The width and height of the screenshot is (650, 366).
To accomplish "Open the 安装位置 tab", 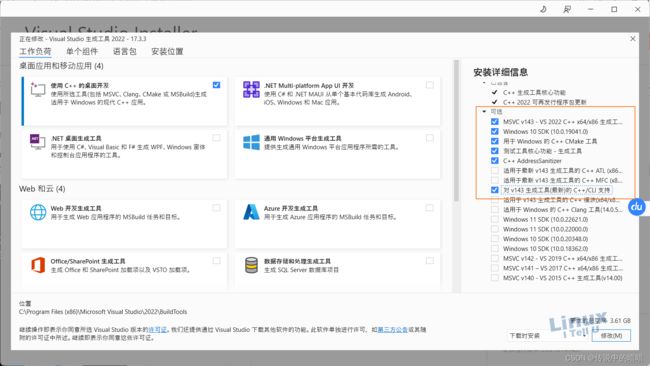I will point(167,51).
